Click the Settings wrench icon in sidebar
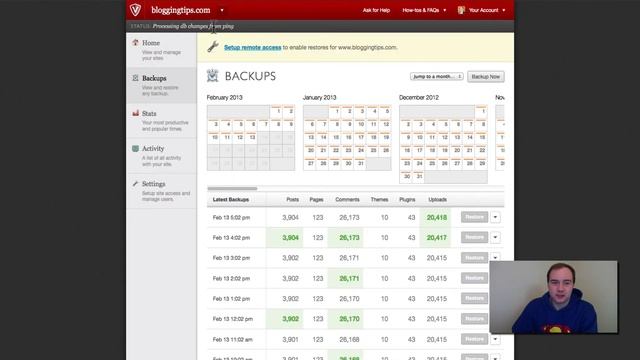The width and height of the screenshot is (640, 360). [135, 184]
